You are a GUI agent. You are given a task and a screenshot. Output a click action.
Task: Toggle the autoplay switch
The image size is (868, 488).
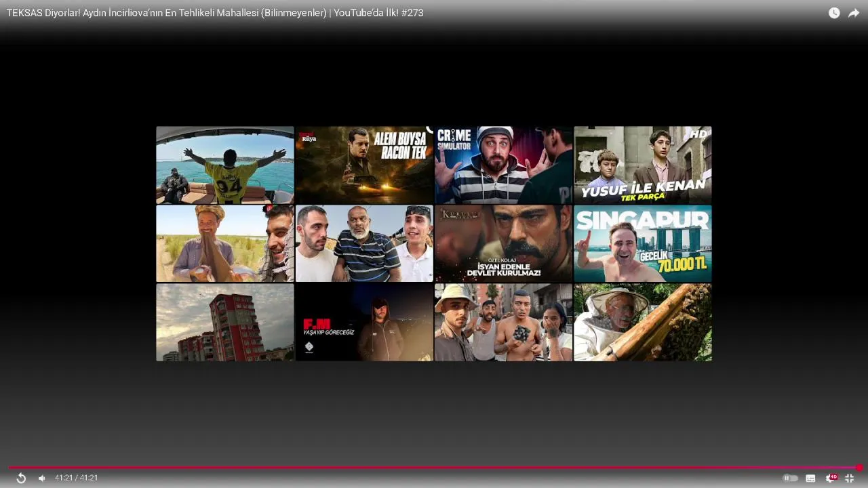tap(790, 478)
